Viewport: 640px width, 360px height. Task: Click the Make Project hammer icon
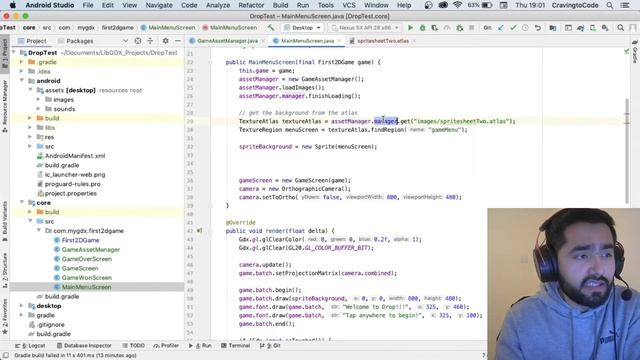point(271,28)
